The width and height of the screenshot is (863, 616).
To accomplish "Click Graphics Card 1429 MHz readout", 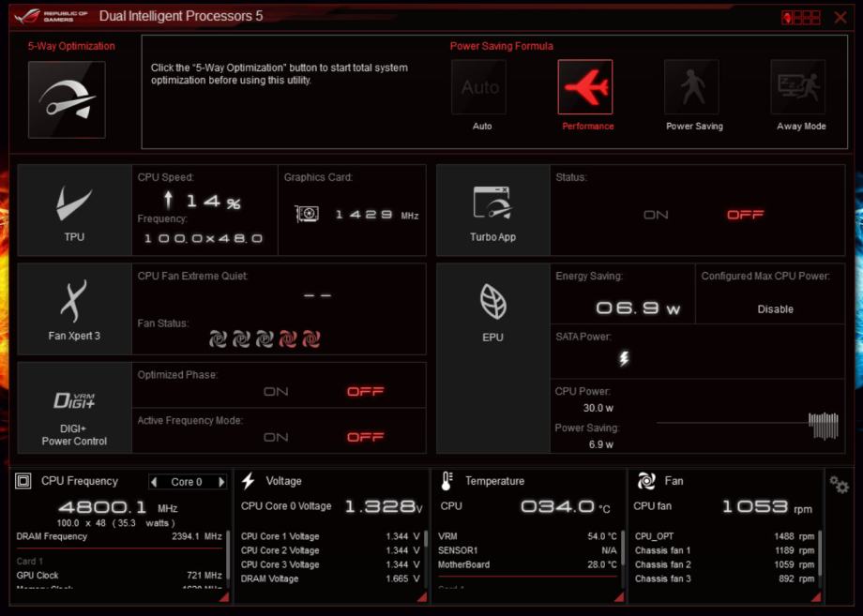I will point(377,215).
